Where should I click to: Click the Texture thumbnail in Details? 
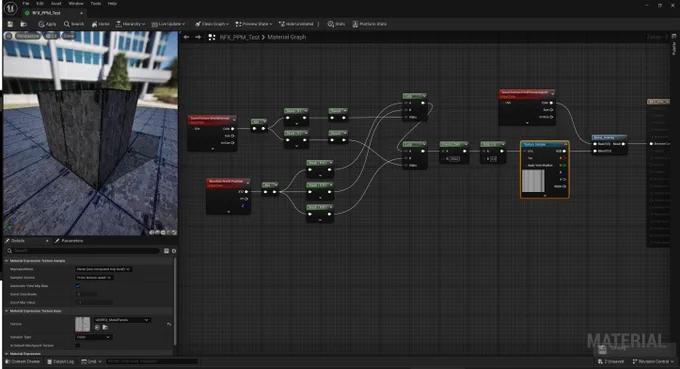[83, 324]
